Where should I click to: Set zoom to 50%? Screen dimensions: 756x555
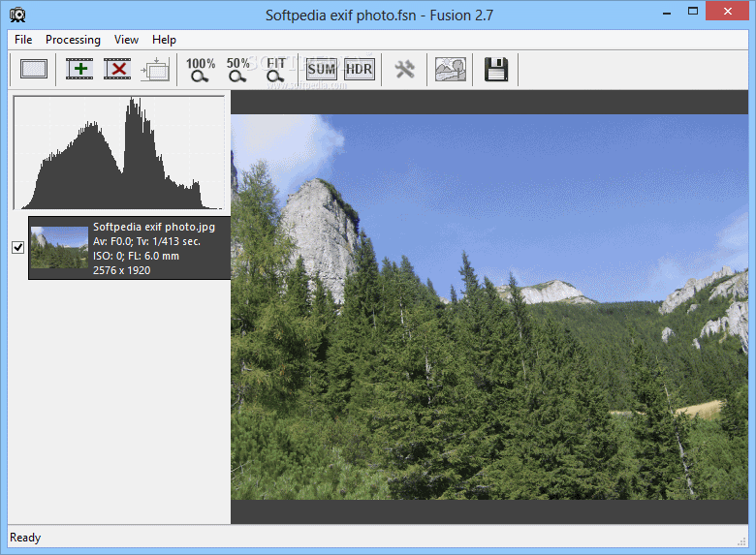coord(237,70)
